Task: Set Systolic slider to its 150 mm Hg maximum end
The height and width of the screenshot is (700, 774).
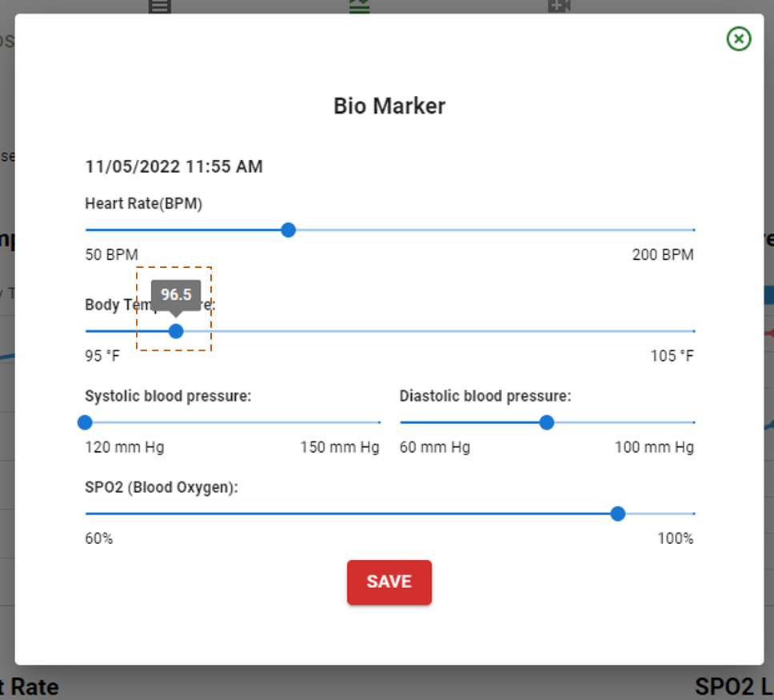Action: [x=378, y=422]
